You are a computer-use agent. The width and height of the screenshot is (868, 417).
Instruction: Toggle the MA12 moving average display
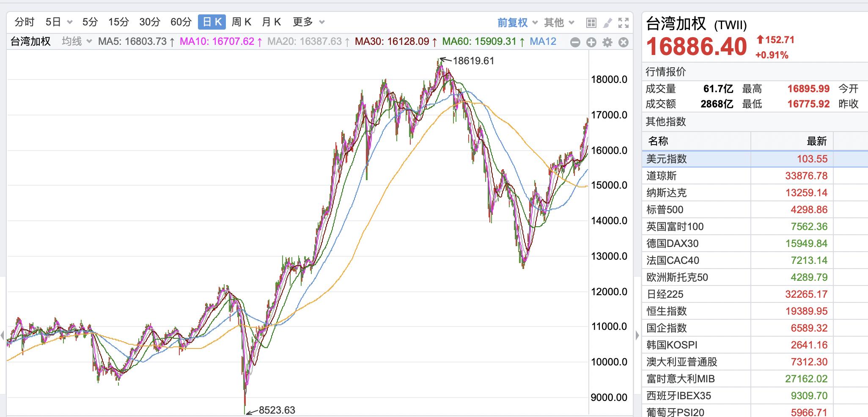coord(542,42)
